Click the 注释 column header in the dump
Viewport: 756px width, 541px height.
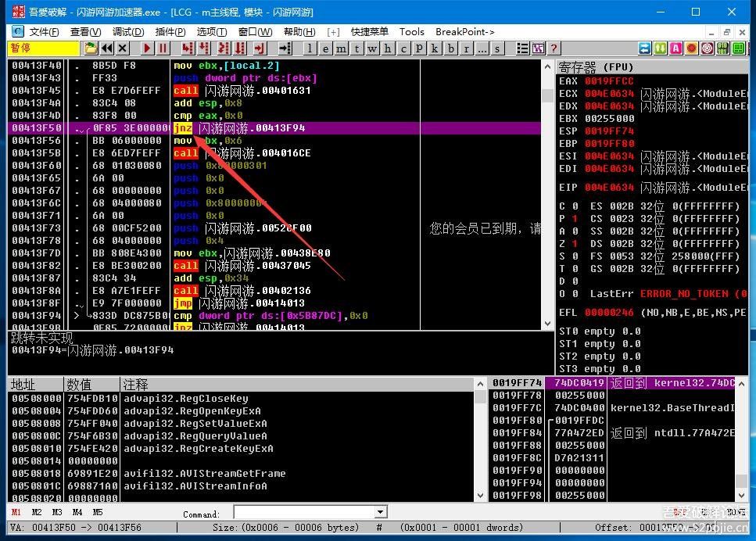pos(297,385)
